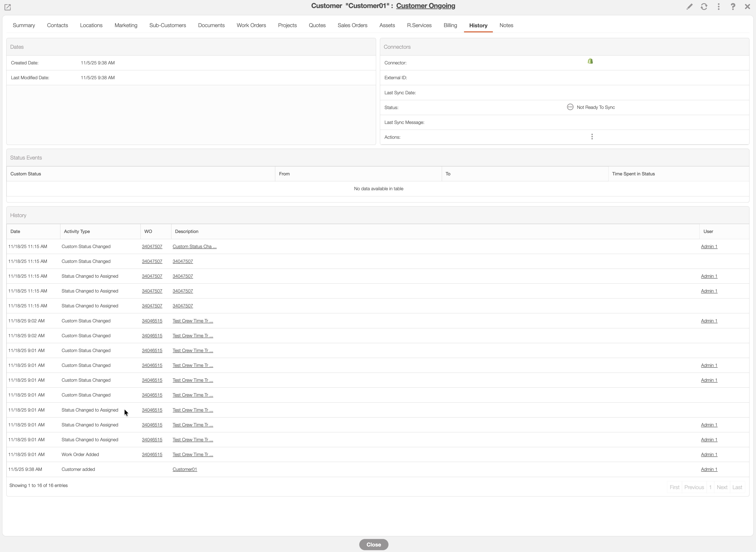Select the Notes tab
Viewport: 756px width, 552px height.
(x=506, y=25)
